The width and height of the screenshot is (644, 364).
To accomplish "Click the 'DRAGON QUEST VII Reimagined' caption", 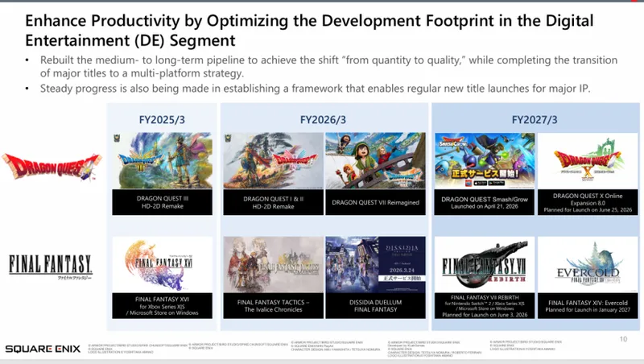I will (x=375, y=202).
